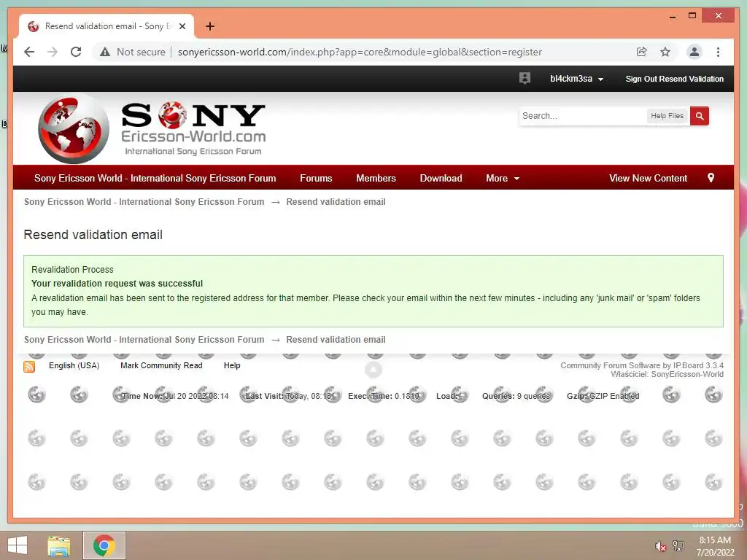Close the Resend validation email tab
This screenshot has width=747, height=560.
click(x=182, y=26)
